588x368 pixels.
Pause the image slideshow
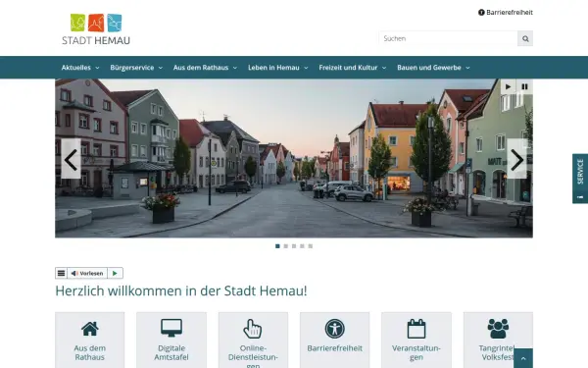pyautogui.click(x=524, y=86)
